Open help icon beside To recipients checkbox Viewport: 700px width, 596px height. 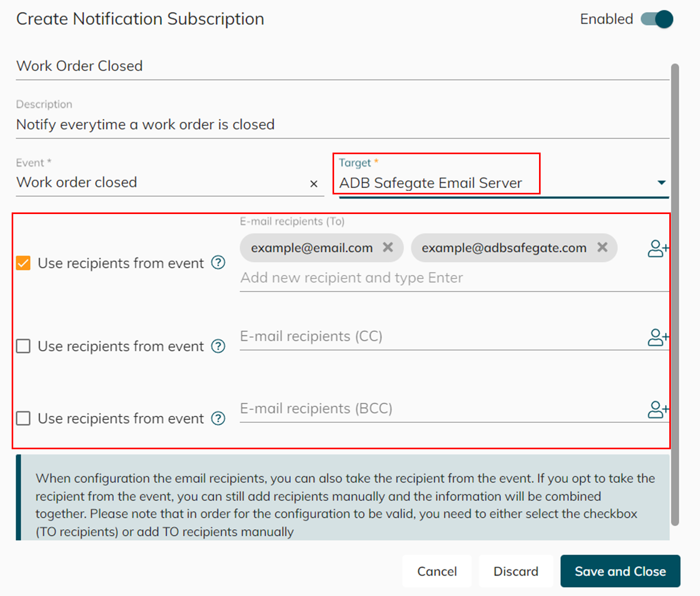tap(218, 263)
